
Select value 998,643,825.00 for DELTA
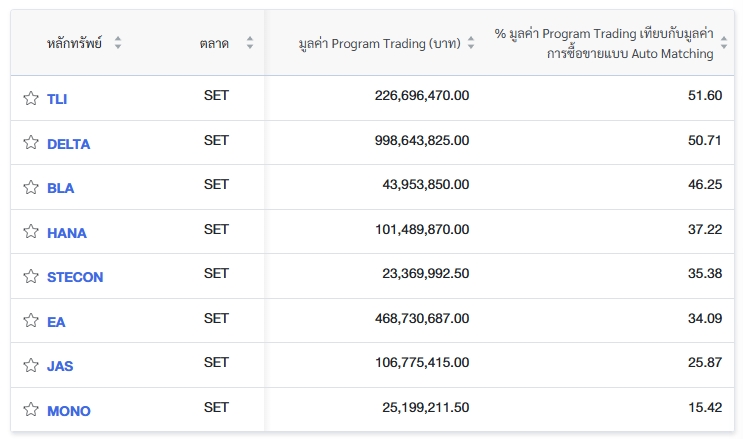pyautogui.click(x=422, y=140)
